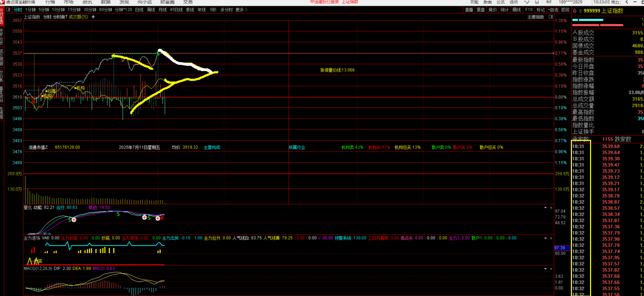Click the up/down arrow next to 成交额(万)
The height and width of the screenshot is (296, 644).
click(x=93, y=17)
